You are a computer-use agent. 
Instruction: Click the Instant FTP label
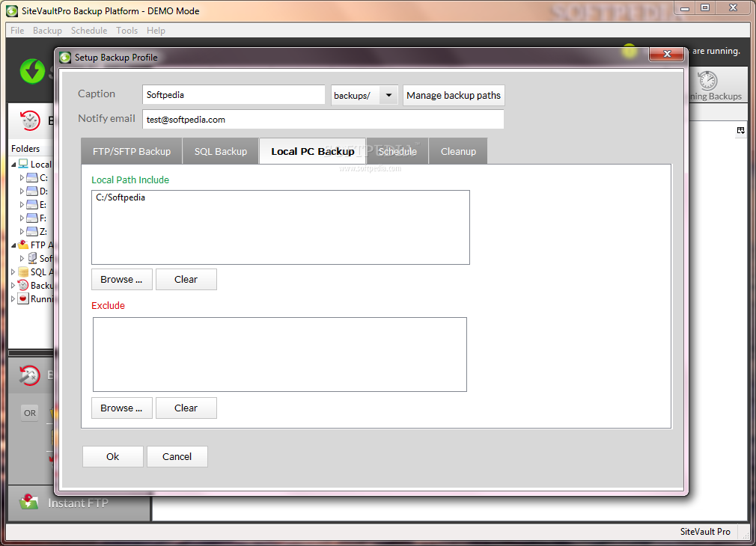pyautogui.click(x=78, y=503)
